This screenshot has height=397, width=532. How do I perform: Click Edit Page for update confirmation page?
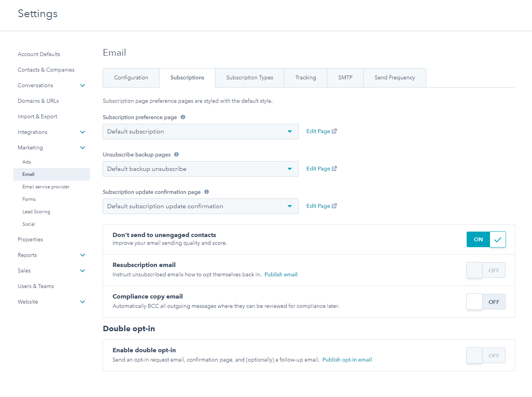[322, 206]
